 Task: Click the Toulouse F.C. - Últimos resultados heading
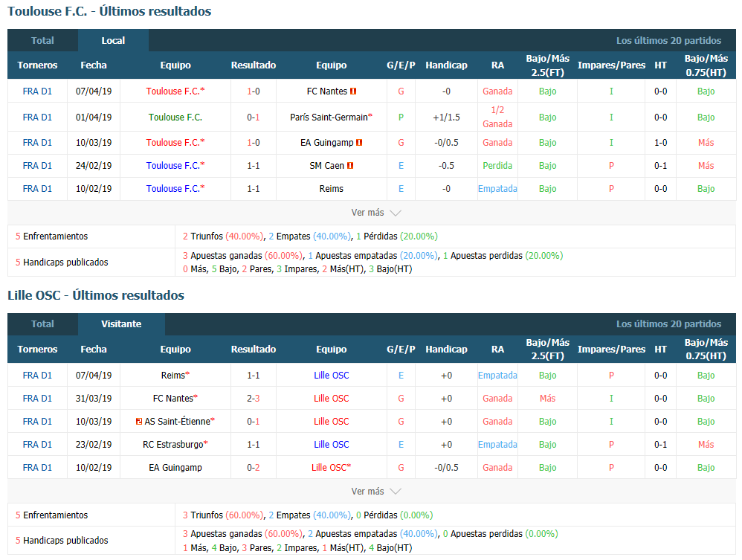[109, 11]
